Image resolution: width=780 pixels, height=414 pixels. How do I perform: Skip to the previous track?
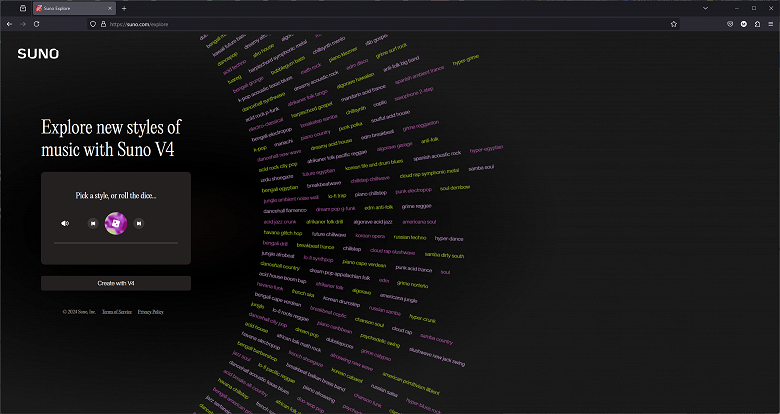point(93,223)
